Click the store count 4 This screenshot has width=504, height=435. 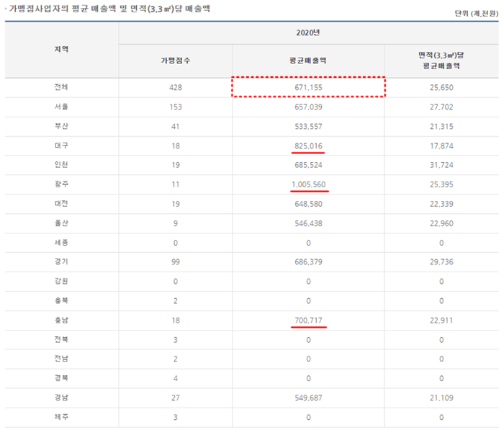pos(176,378)
